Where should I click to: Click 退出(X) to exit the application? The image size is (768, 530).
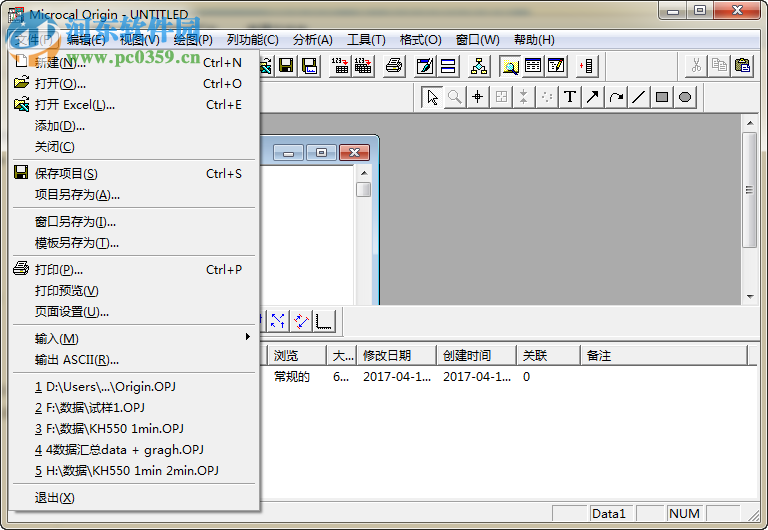[54, 497]
